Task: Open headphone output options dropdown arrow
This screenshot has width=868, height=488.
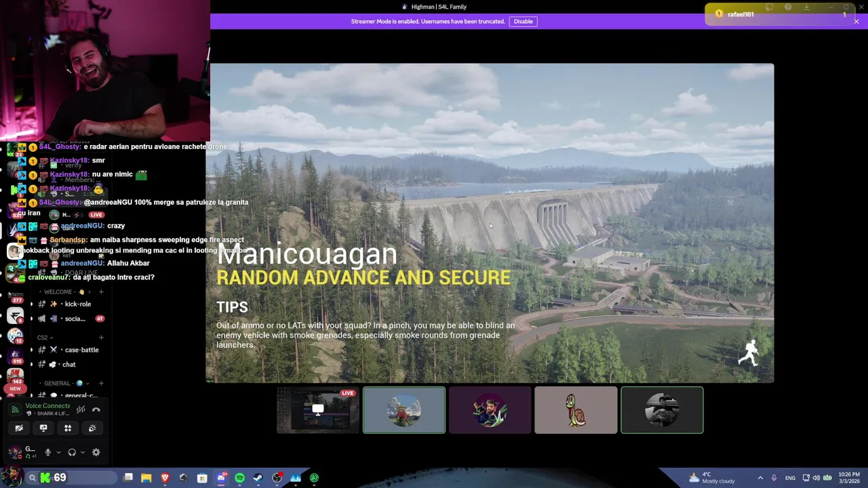Action: (x=83, y=452)
